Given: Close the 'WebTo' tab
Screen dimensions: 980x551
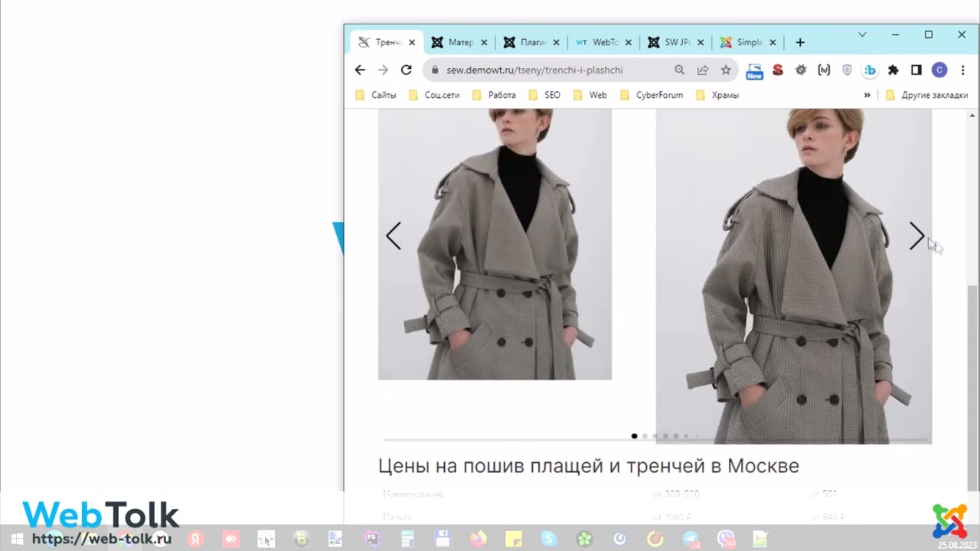Looking at the screenshot, I should coord(628,42).
